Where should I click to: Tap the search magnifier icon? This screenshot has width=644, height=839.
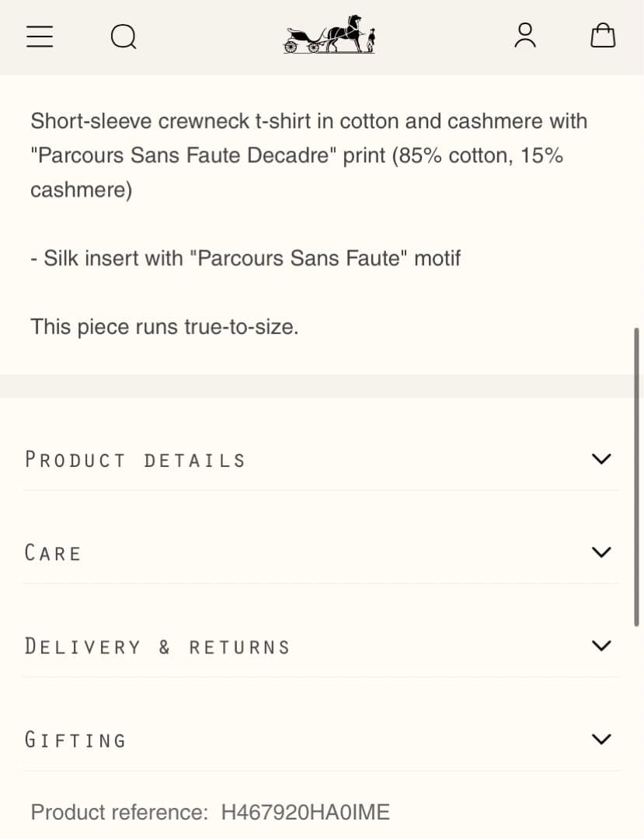tap(124, 37)
